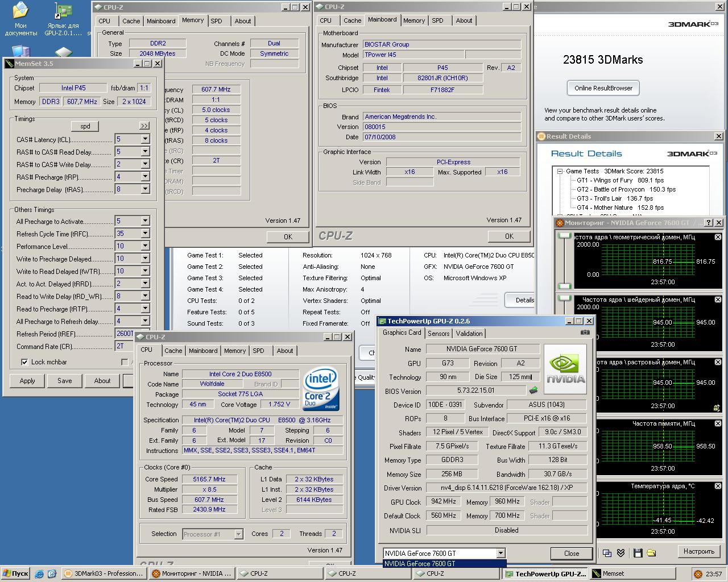Screen dimensions: 728x582
Task: Click the Настроить button
Action: [x=699, y=551]
